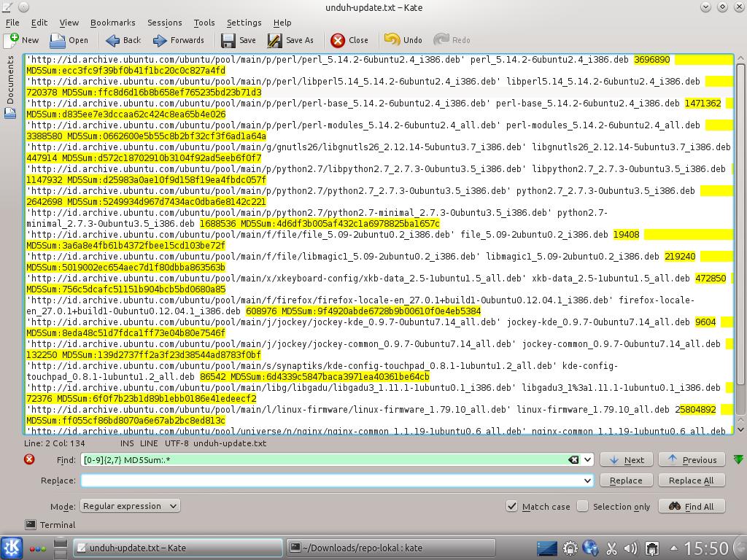Expand the Replace history dropdown
This screenshot has height=560, width=747.
coord(587,481)
